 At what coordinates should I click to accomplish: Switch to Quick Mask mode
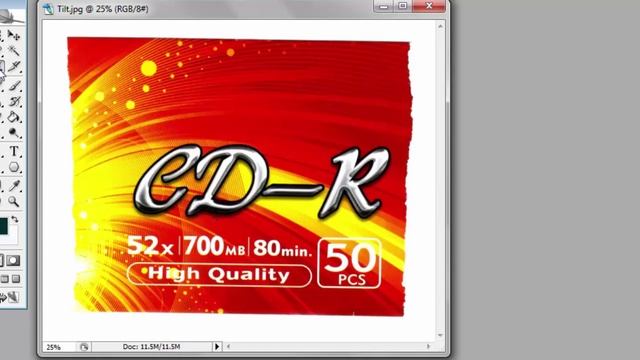[x=13, y=260]
